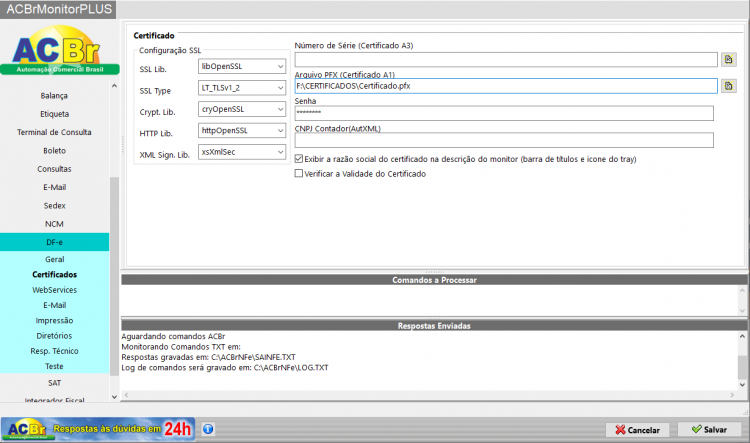Open Terminal de Consulta section
This screenshot has width=750, height=443.
(54, 132)
